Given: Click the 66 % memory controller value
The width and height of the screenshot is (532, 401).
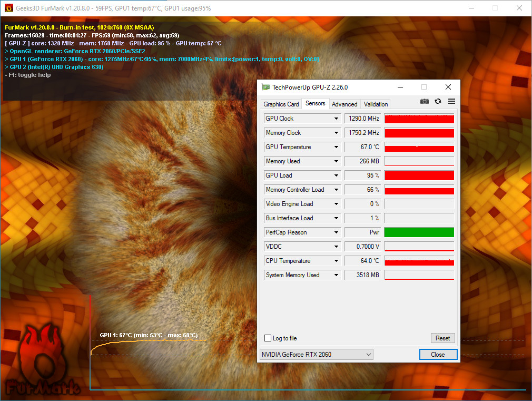Looking at the screenshot, I should point(363,190).
